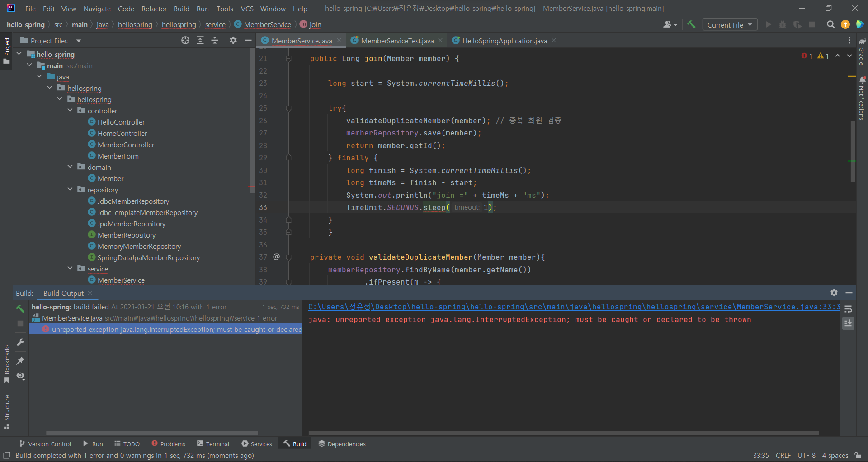Open JpaMemberRepository in project tree

click(x=132, y=224)
